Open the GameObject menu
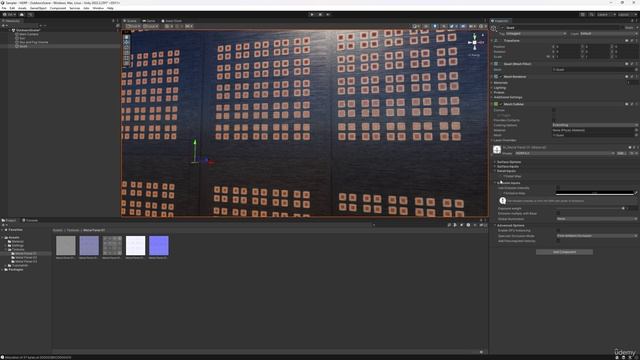The width and height of the screenshot is (640, 360). pos(38,8)
